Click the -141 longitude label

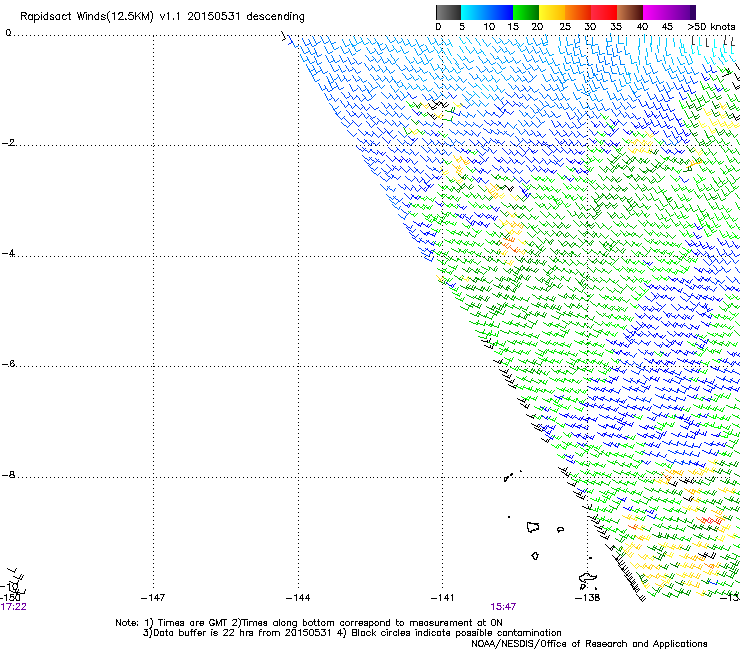click(442, 598)
